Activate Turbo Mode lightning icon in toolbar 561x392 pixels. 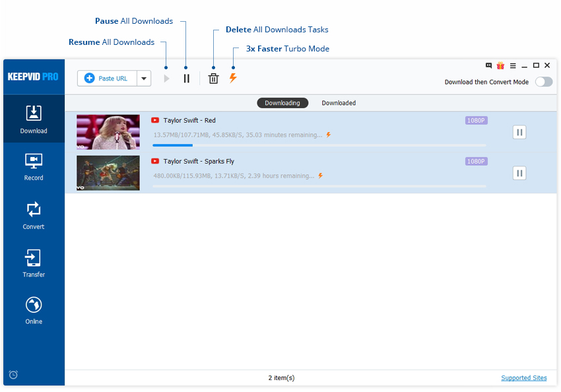(x=233, y=78)
